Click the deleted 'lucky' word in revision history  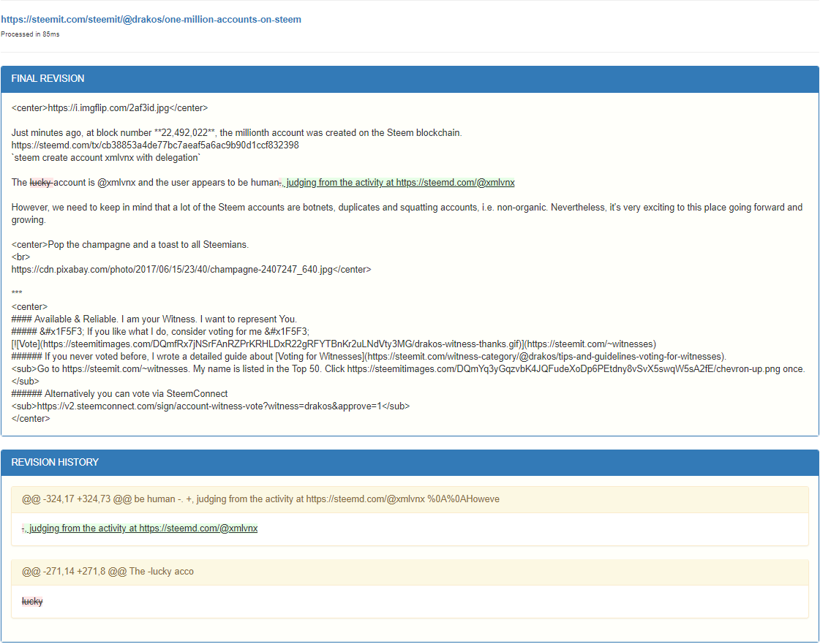pyautogui.click(x=32, y=602)
